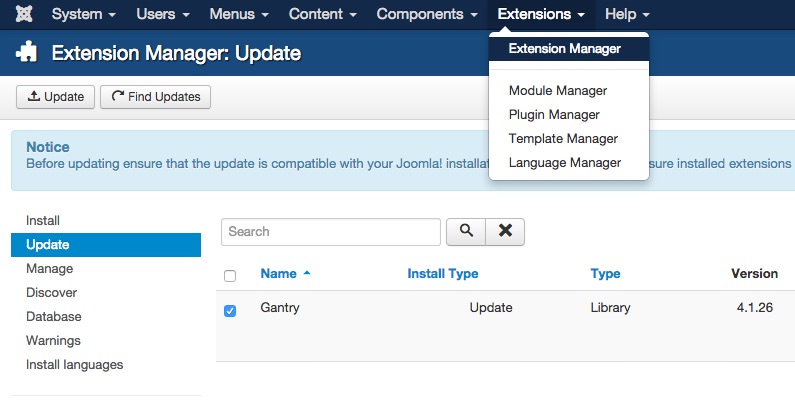The width and height of the screenshot is (795, 411).
Task: Open Template Manager from the menu
Action: (563, 139)
